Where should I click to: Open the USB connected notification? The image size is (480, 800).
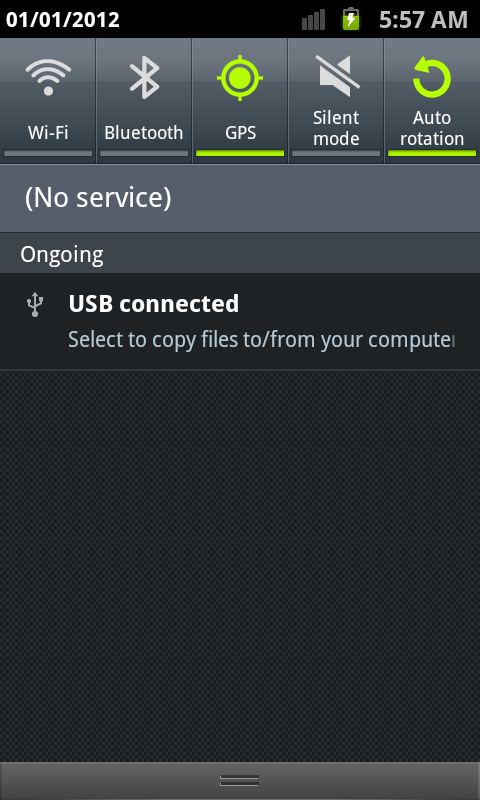[240, 321]
